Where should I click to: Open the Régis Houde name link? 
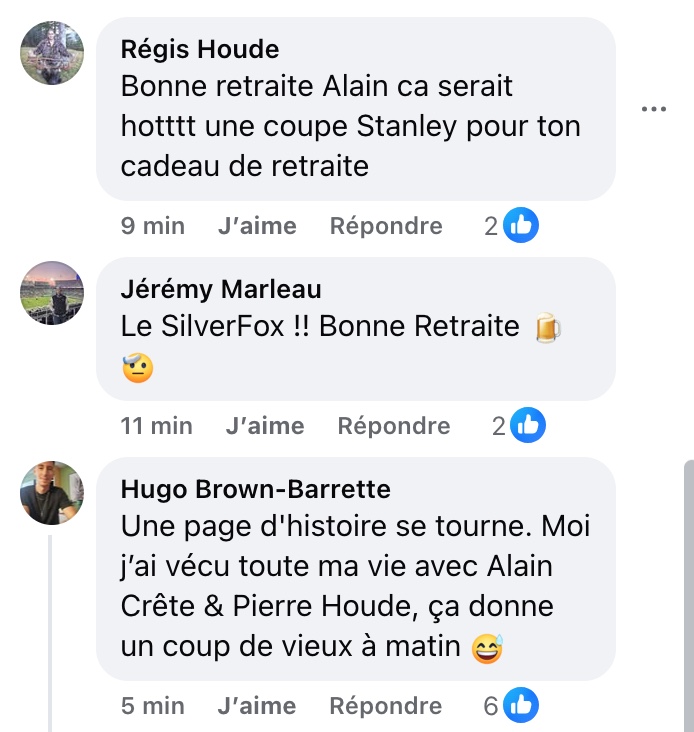(200, 49)
